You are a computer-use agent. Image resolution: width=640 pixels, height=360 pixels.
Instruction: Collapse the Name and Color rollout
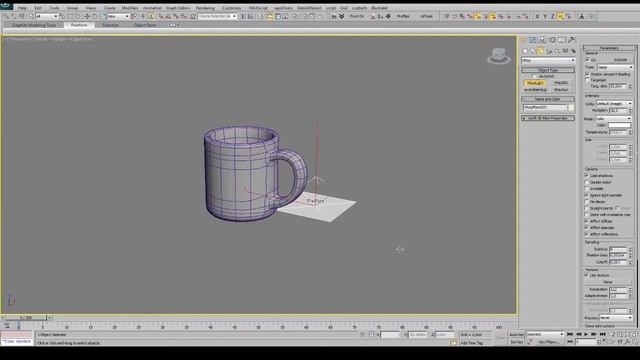coord(548,99)
